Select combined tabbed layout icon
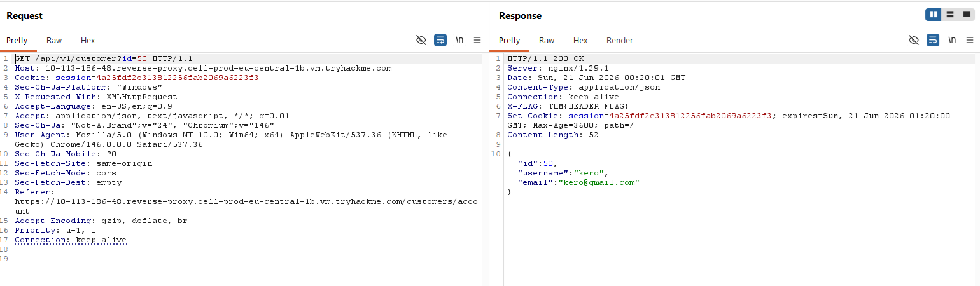This screenshot has height=286, width=980. (967, 15)
